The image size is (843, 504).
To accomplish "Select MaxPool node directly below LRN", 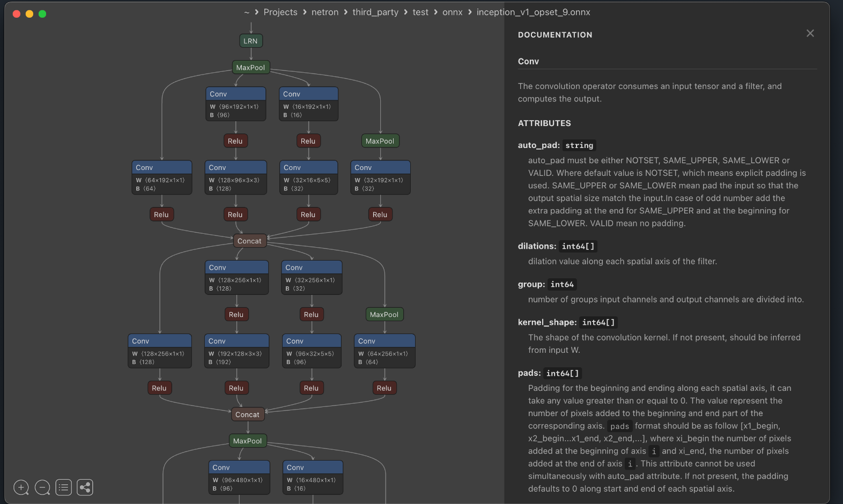I will click(x=250, y=68).
